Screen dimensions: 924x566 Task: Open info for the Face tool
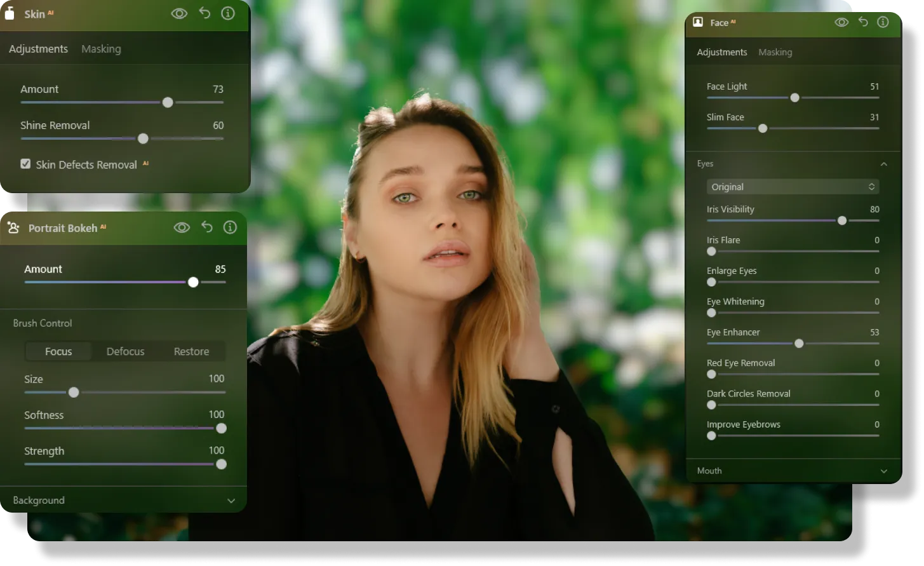883,22
